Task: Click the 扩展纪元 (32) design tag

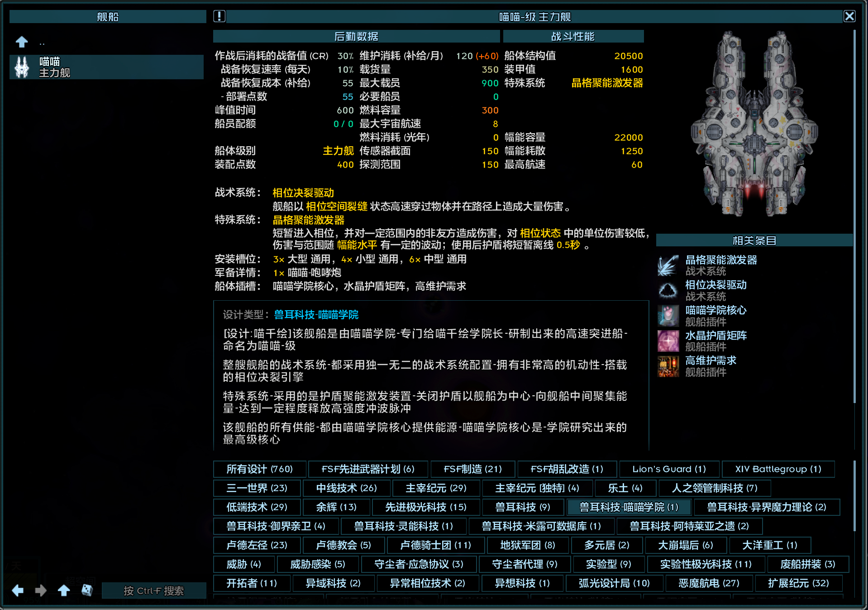Action: point(798,583)
